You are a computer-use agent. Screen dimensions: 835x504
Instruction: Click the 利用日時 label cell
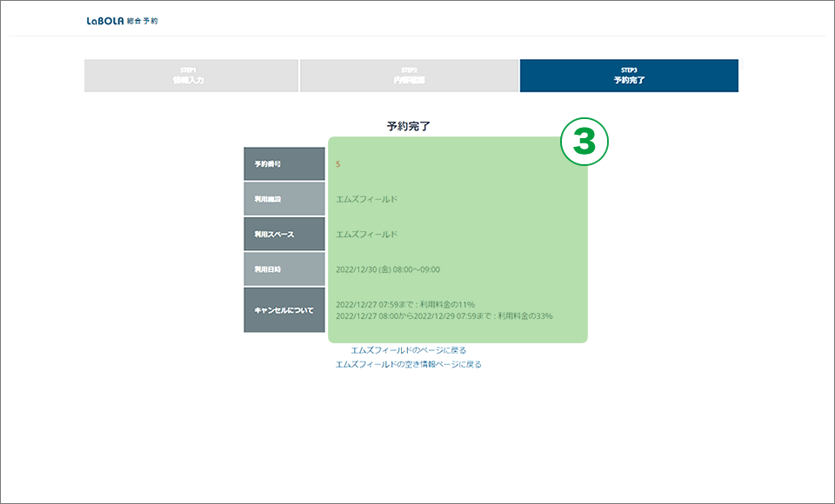(x=284, y=269)
